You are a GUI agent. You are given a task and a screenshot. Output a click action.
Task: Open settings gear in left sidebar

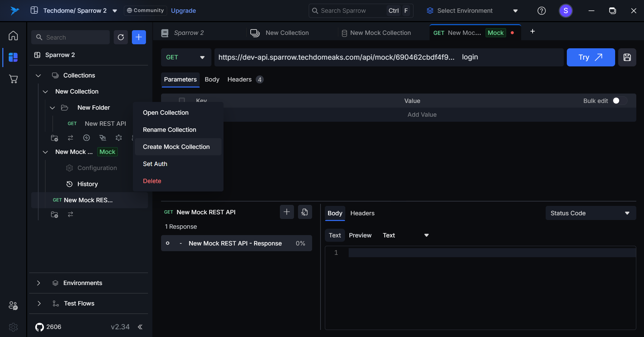pos(13,327)
